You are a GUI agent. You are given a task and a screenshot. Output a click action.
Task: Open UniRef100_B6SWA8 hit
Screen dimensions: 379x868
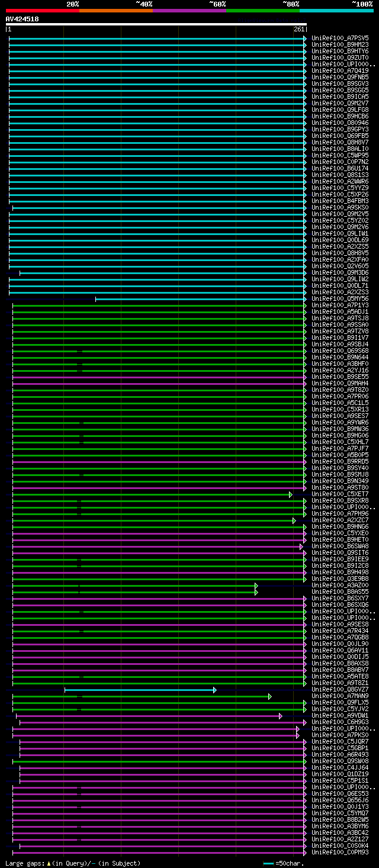[340, 546]
